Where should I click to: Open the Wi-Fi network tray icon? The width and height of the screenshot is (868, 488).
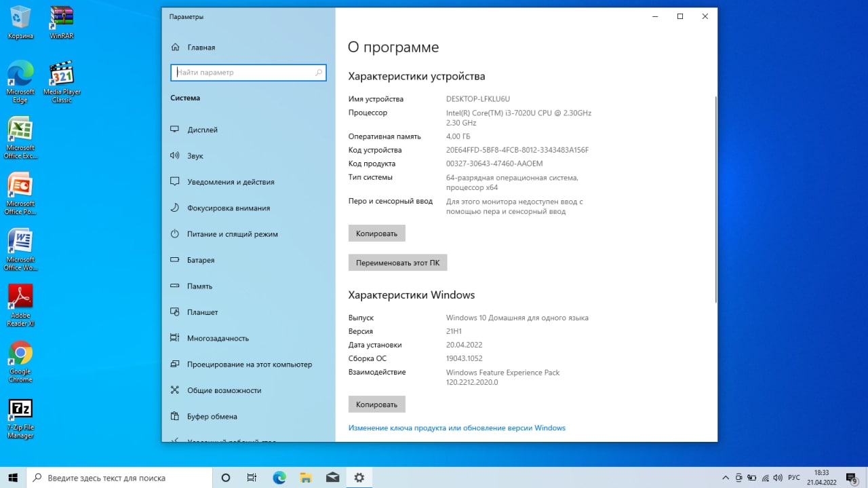[766, 477]
